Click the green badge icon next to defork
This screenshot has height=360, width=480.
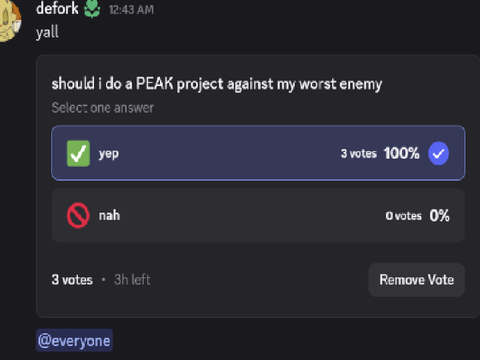pyautogui.click(x=92, y=9)
